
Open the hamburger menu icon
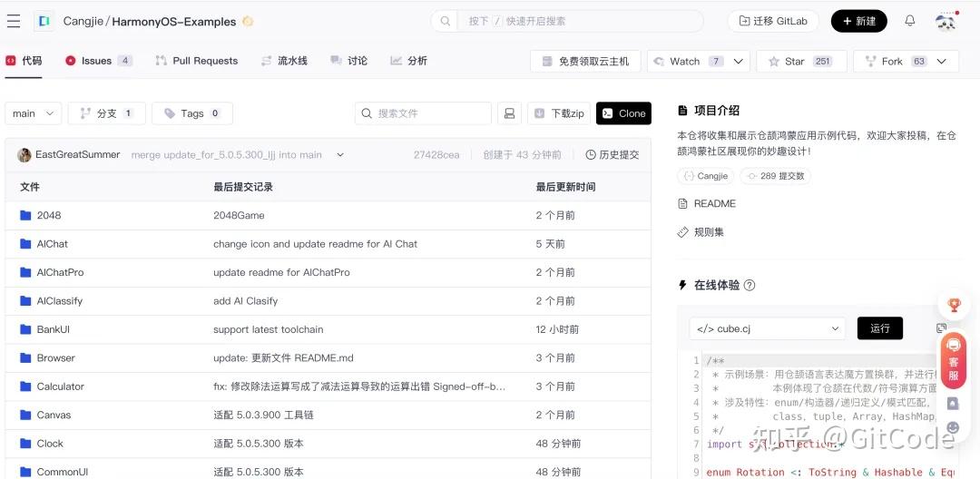click(14, 21)
